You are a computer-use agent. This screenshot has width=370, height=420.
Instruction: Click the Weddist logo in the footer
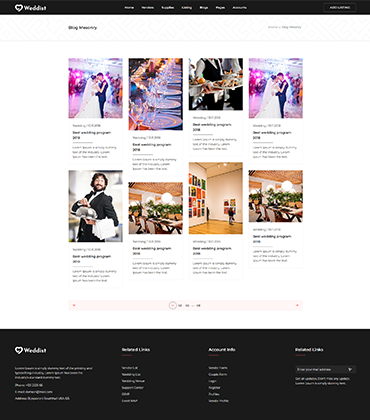(x=30, y=350)
